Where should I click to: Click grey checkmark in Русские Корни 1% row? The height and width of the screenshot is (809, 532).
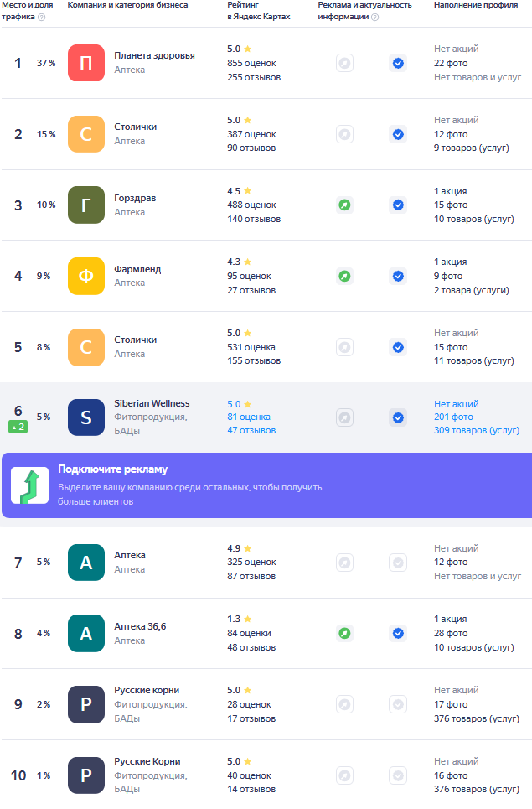398,775
